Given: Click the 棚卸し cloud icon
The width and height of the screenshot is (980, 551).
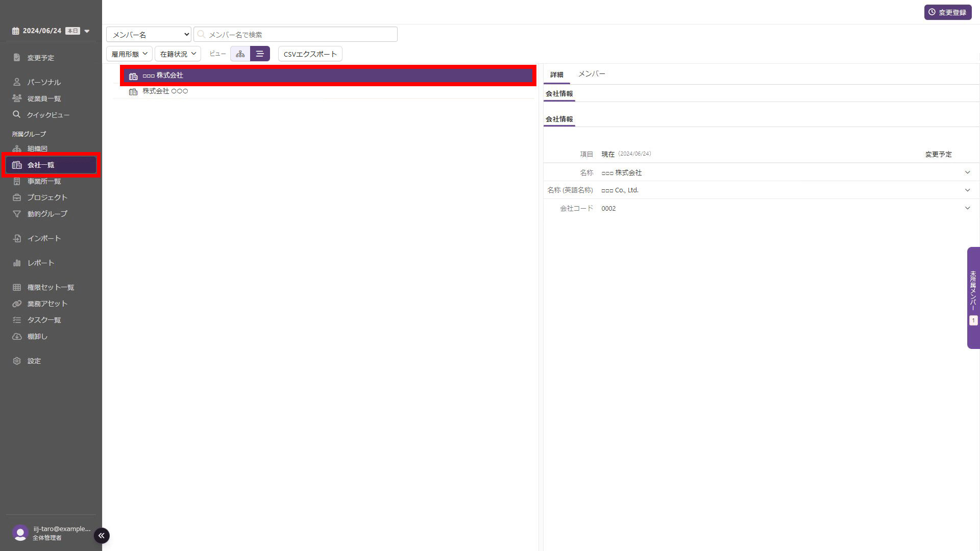Looking at the screenshot, I should point(17,336).
